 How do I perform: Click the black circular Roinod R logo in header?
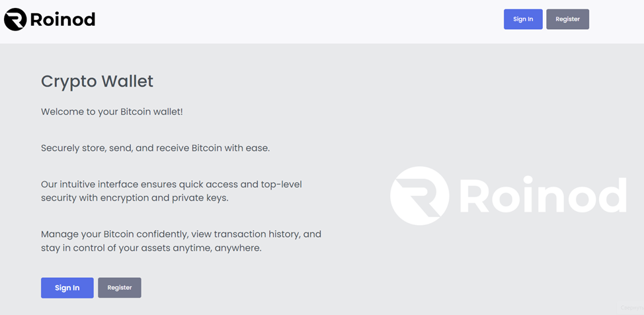click(15, 19)
